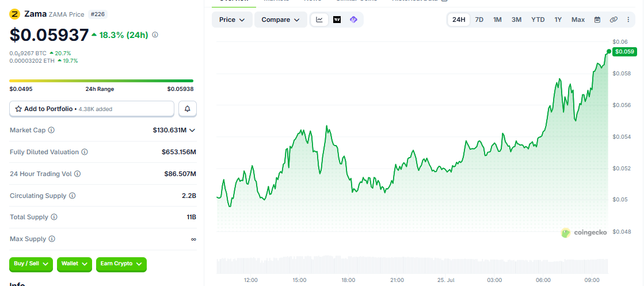Click the copy chart link icon
The image size is (644, 286).
pyautogui.click(x=613, y=20)
